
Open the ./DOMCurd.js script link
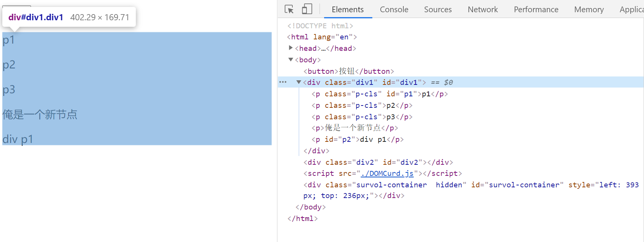coord(387,174)
